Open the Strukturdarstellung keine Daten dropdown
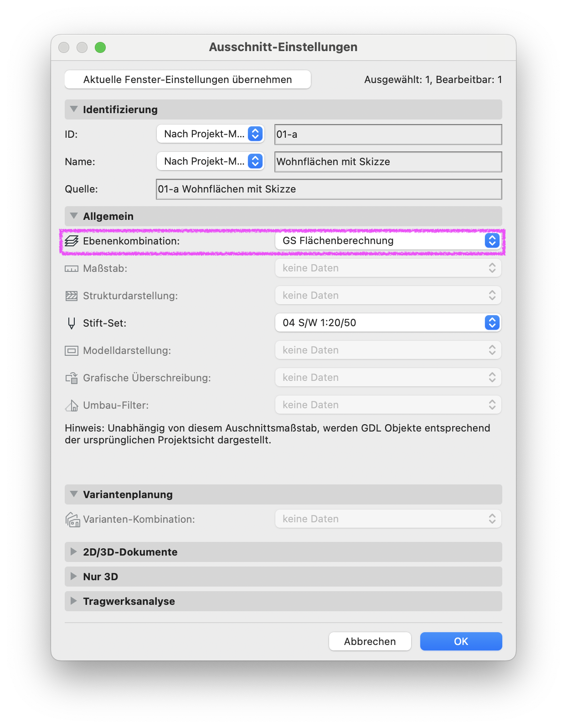567x728 pixels. click(x=388, y=296)
